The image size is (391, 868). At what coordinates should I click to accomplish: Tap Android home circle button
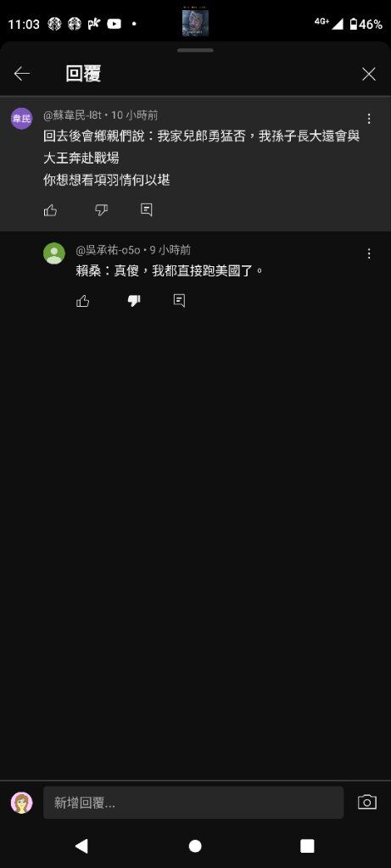point(195,846)
